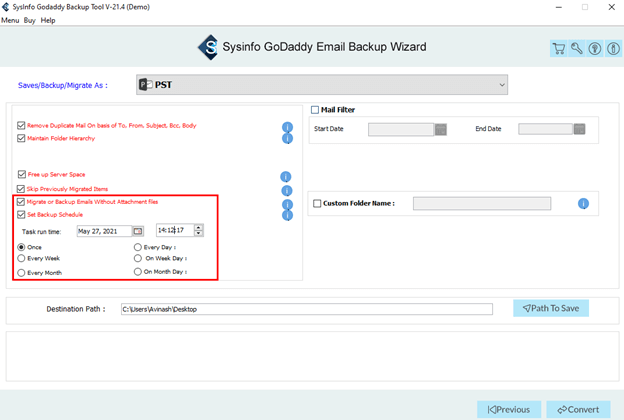Click the Destination Path label
Image resolution: width=624 pixels, height=420 pixels.
pyautogui.click(x=76, y=309)
